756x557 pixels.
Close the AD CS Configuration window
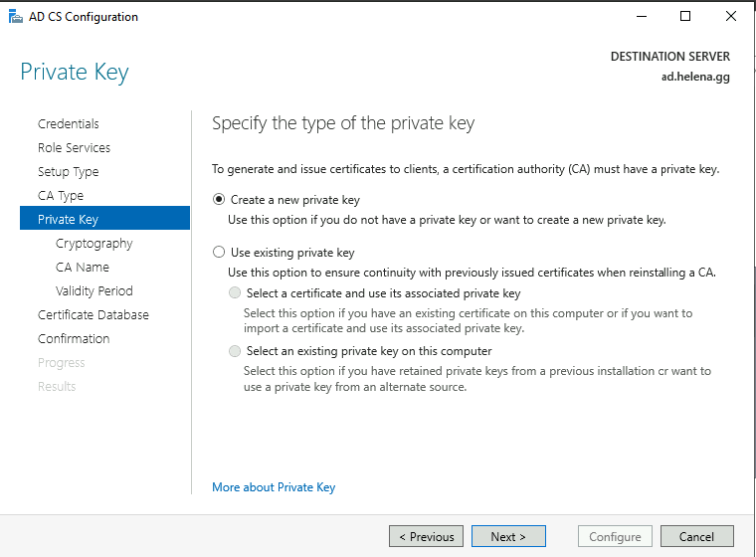pos(731,16)
